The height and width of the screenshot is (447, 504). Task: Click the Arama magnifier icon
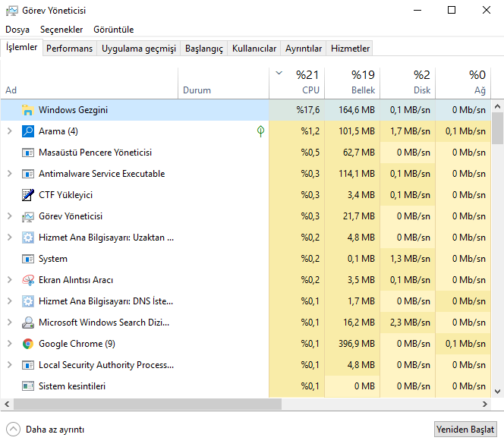tap(28, 131)
